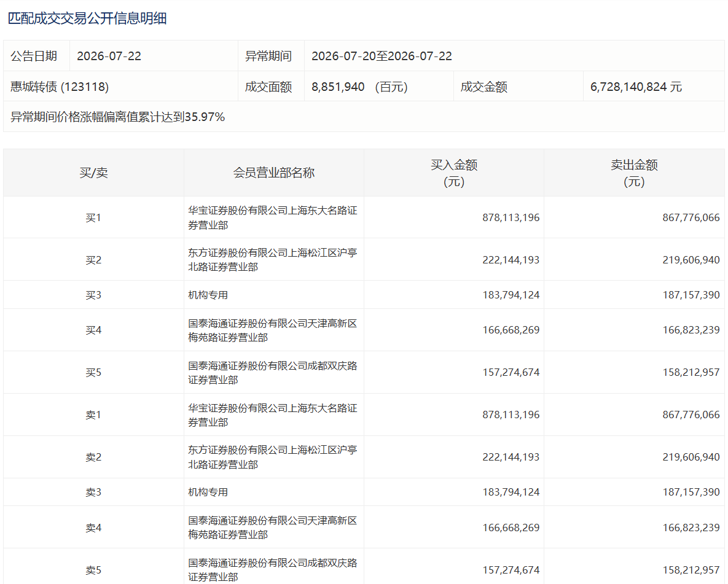
Task: Select the amount 6,728,140,824 元
Action: [636, 87]
